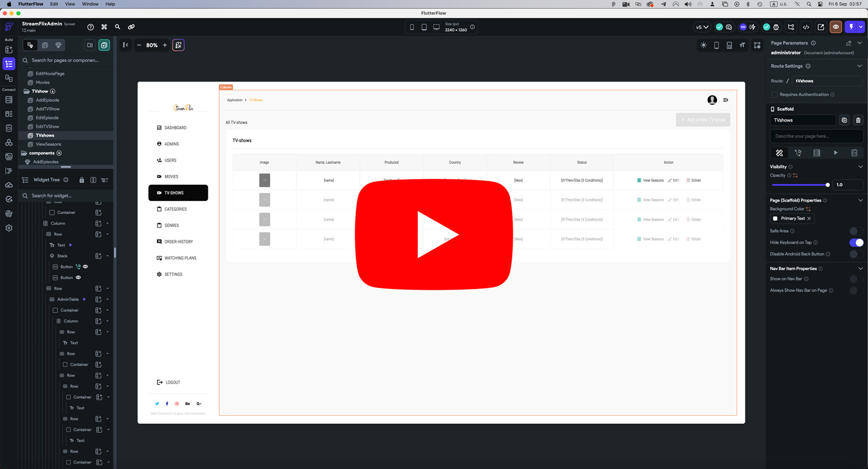868x469 pixels.
Task: Open the Storyboard view icon
Action: click(9, 78)
